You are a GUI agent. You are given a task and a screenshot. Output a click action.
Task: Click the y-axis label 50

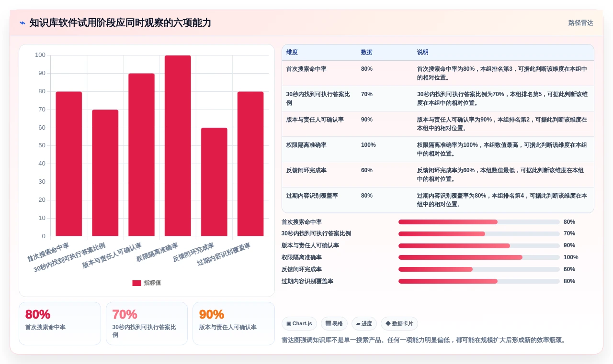click(42, 145)
